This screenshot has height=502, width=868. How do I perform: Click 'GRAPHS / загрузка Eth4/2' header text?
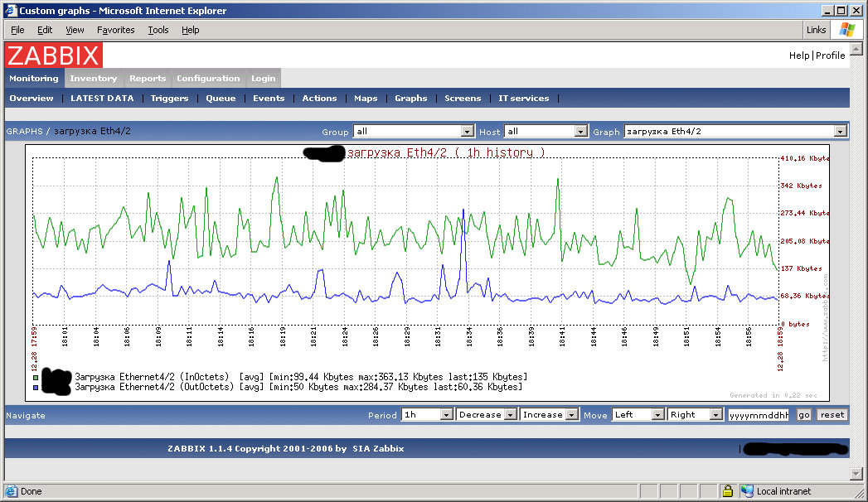coord(68,131)
